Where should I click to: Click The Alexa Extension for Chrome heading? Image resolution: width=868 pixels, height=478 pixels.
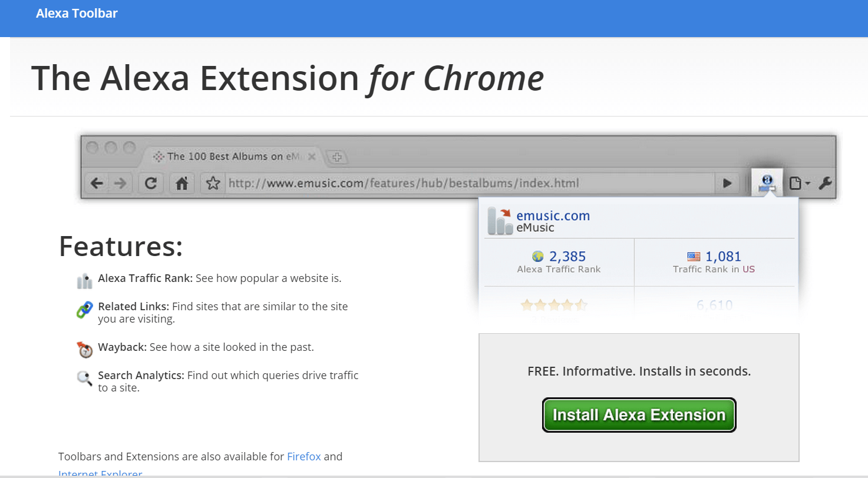(x=287, y=78)
